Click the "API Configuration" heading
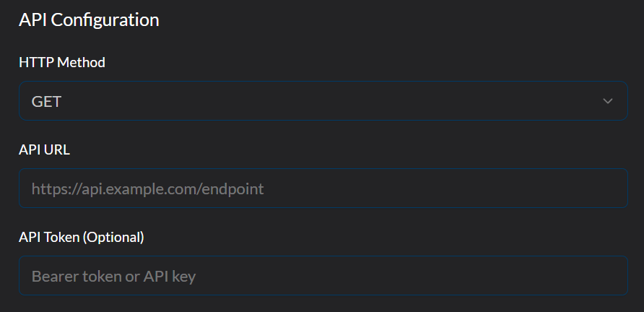The width and height of the screenshot is (644, 312). click(89, 19)
